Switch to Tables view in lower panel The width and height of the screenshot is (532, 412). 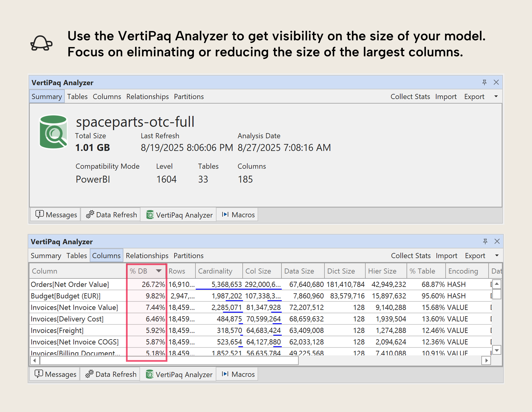77,256
